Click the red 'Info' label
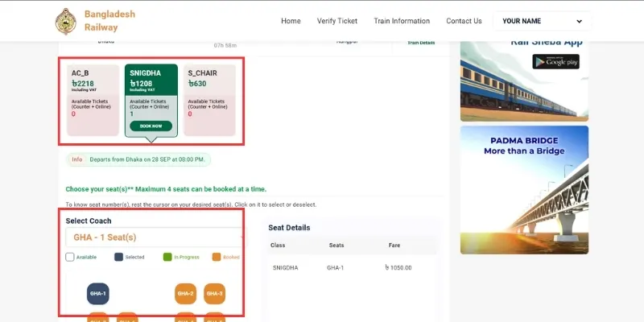644x322 pixels. pos(76,159)
